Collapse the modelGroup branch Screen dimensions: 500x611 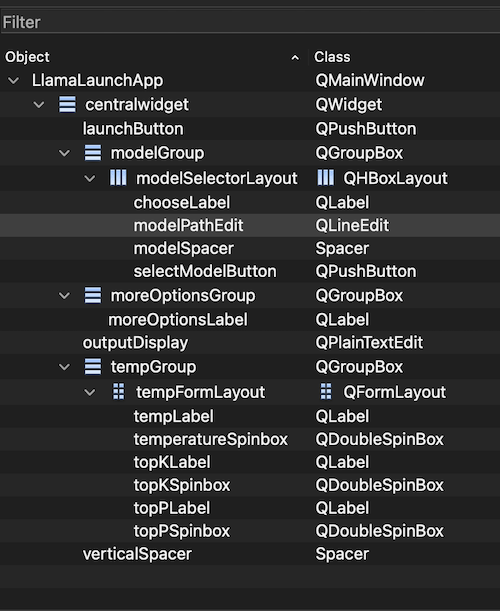[64, 153]
